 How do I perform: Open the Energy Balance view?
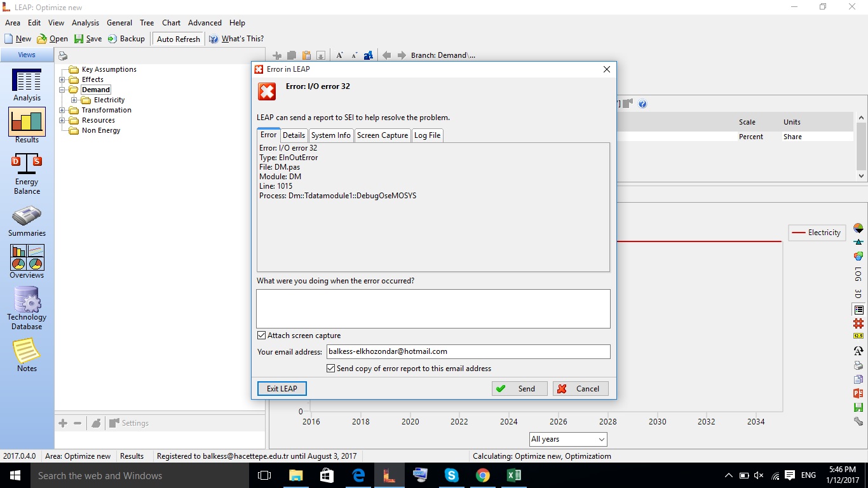pos(27,173)
